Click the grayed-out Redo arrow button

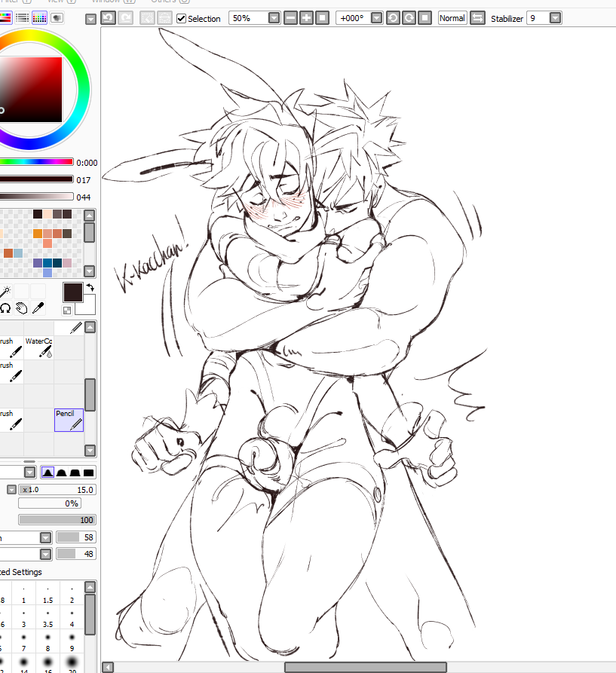click(x=125, y=18)
